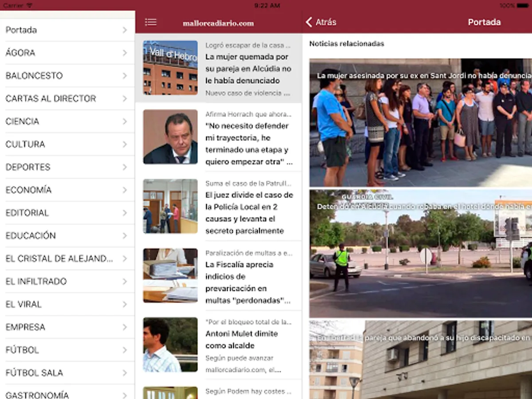Tap "Afirma Horrach que ahora" subtitle
The width and height of the screenshot is (532, 399).
click(x=249, y=114)
